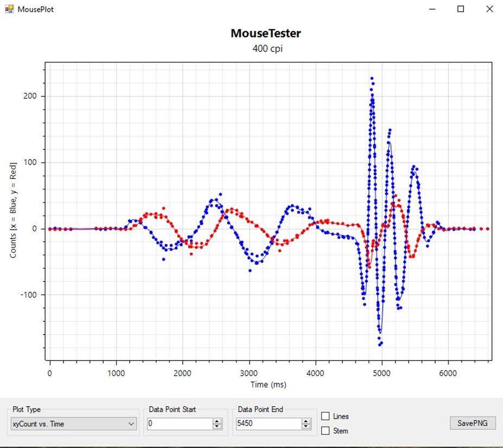Enable the Lines checkbox
The width and height of the screenshot is (503, 448).
[324, 416]
